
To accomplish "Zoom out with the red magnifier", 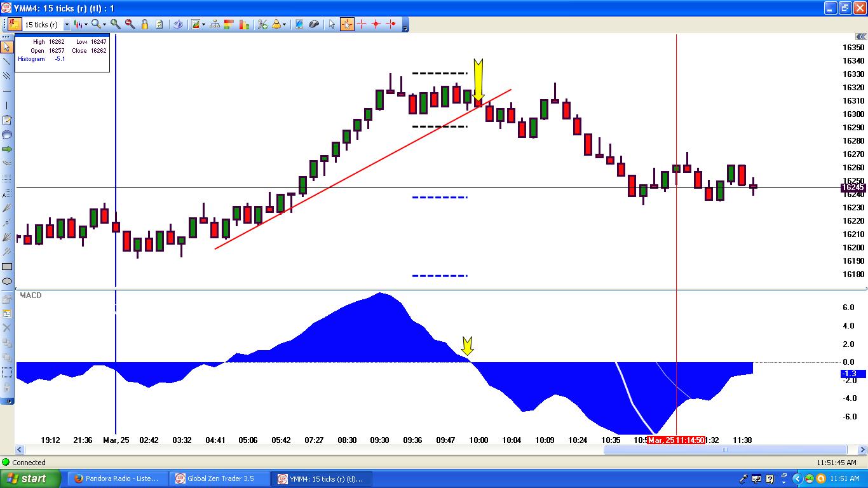I will [130, 25].
